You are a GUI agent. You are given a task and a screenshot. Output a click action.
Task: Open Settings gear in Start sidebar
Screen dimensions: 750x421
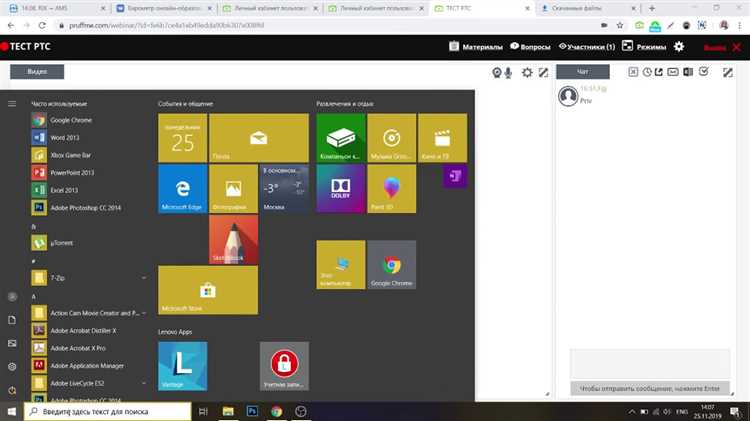point(12,366)
